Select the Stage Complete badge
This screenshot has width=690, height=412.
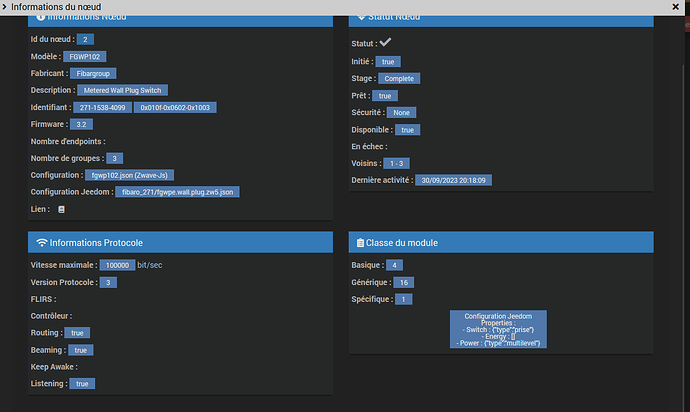coord(399,78)
